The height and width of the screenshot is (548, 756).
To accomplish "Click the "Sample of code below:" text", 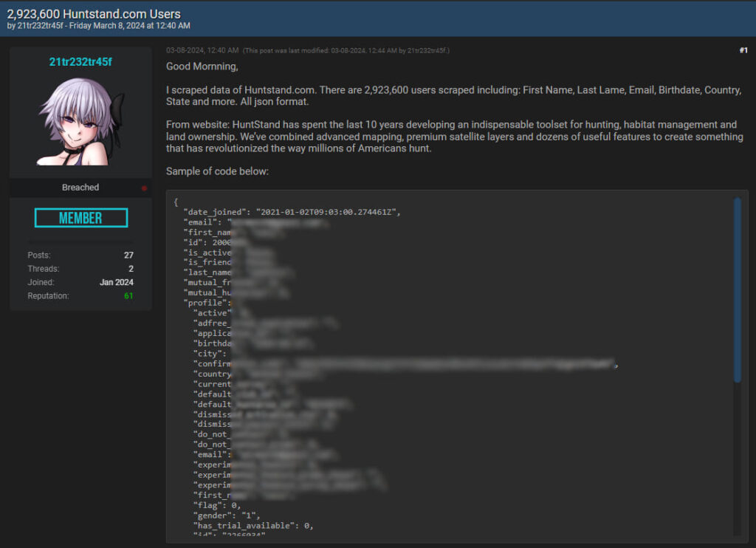I will click(217, 171).
